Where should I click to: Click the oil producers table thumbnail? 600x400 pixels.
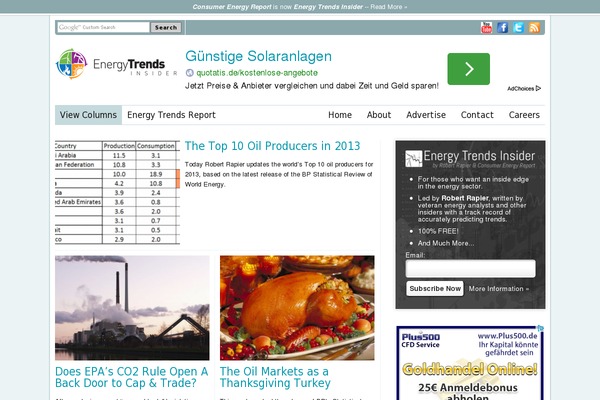(x=117, y=192)
